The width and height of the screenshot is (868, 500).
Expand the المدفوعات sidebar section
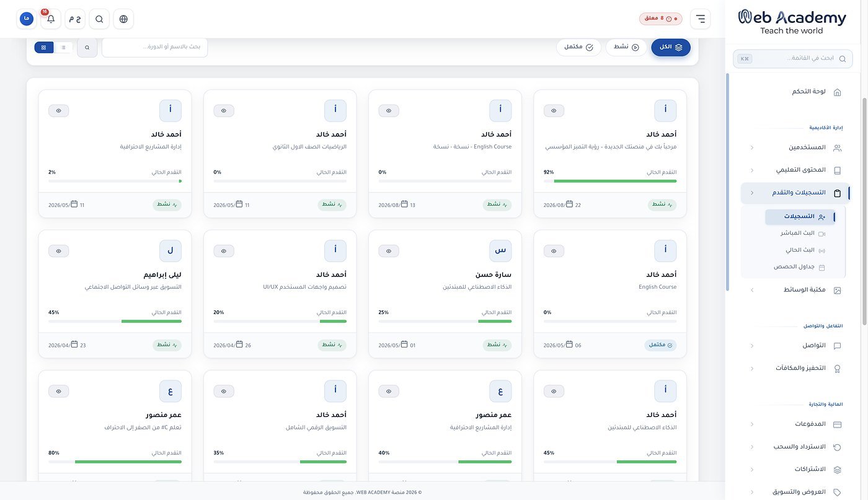[796, 424]
